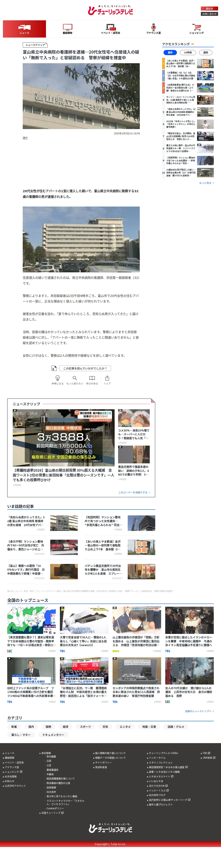
Task: Select the スポーツ category chip
Action: [x=85, y=726]
